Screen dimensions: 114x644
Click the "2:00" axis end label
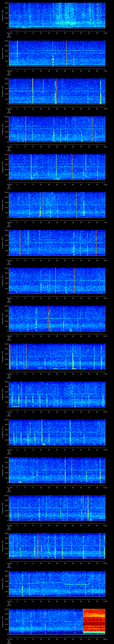tap(105, 33)
